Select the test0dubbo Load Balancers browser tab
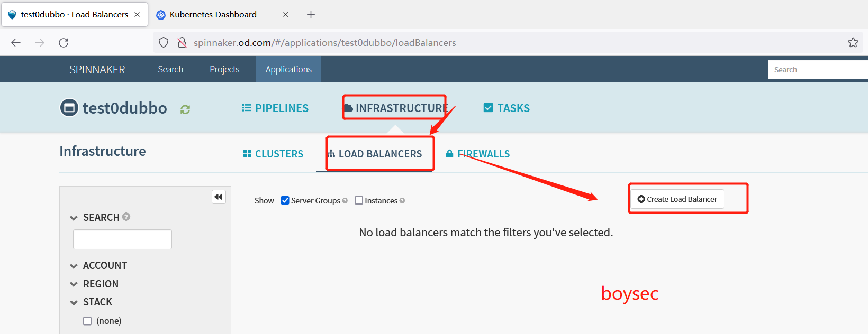The width and height of the screenshot is (868, 334). (x=75, y=15)
